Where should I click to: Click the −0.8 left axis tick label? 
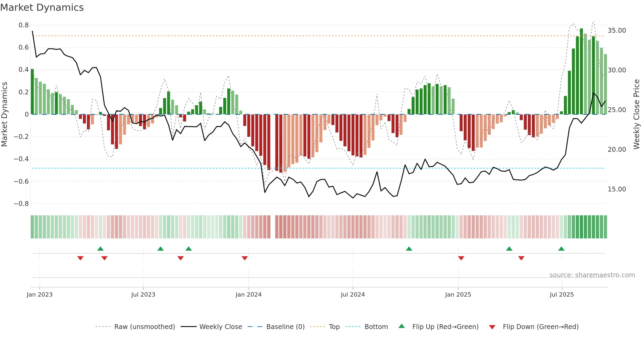21,204
